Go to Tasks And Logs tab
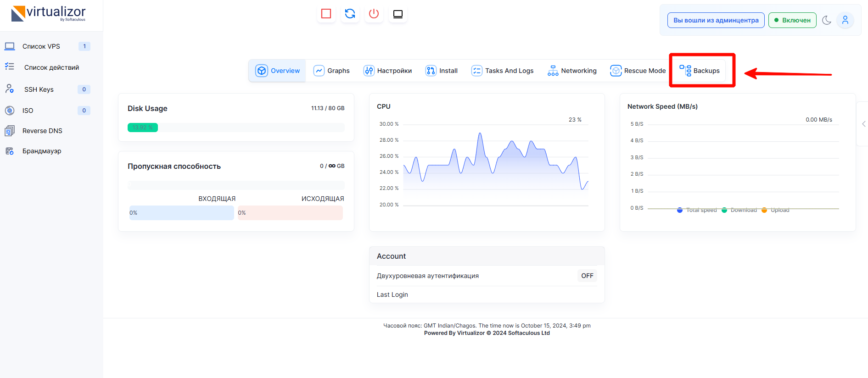The image size is (868, 378). tap(503, 71)
